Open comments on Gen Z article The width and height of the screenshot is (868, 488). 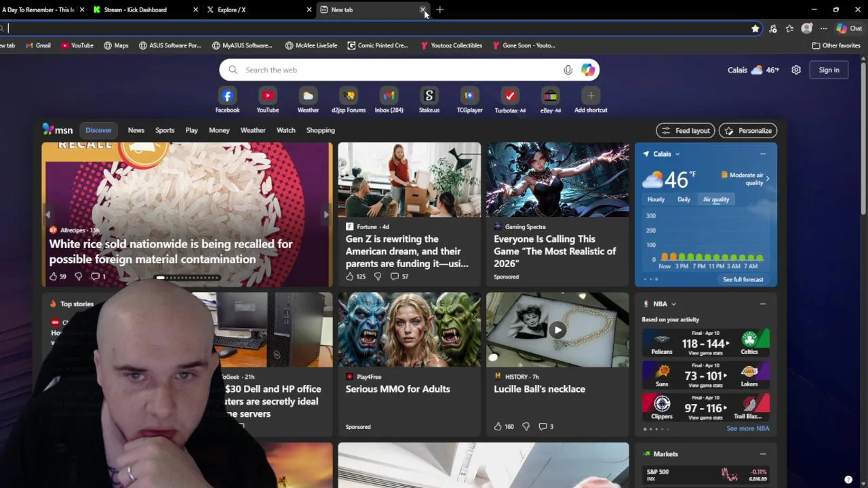395,277
